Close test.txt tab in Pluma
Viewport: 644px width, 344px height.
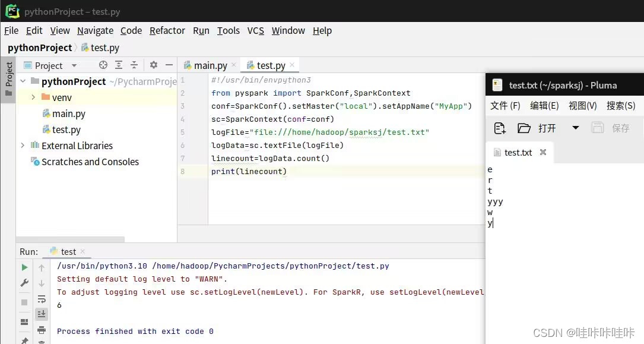click(x=543, y=152)
